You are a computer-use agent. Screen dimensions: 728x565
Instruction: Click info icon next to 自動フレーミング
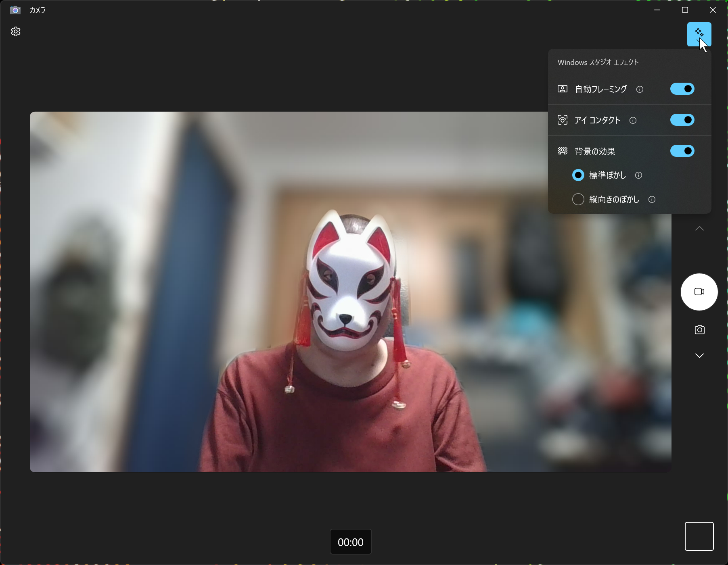point(640,89)
